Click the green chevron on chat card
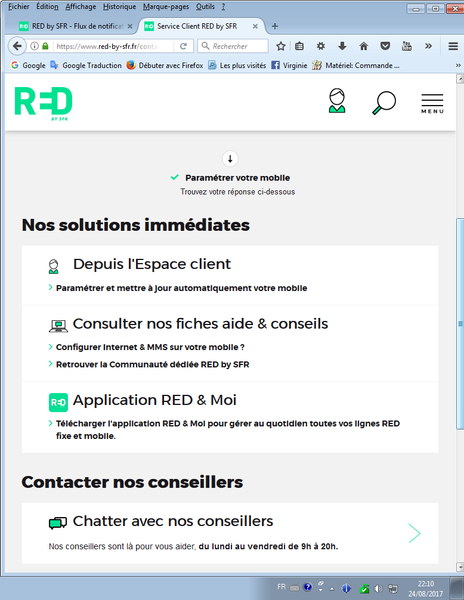The width and height of the screenshot is (464, 600). [x=415, y=533]
